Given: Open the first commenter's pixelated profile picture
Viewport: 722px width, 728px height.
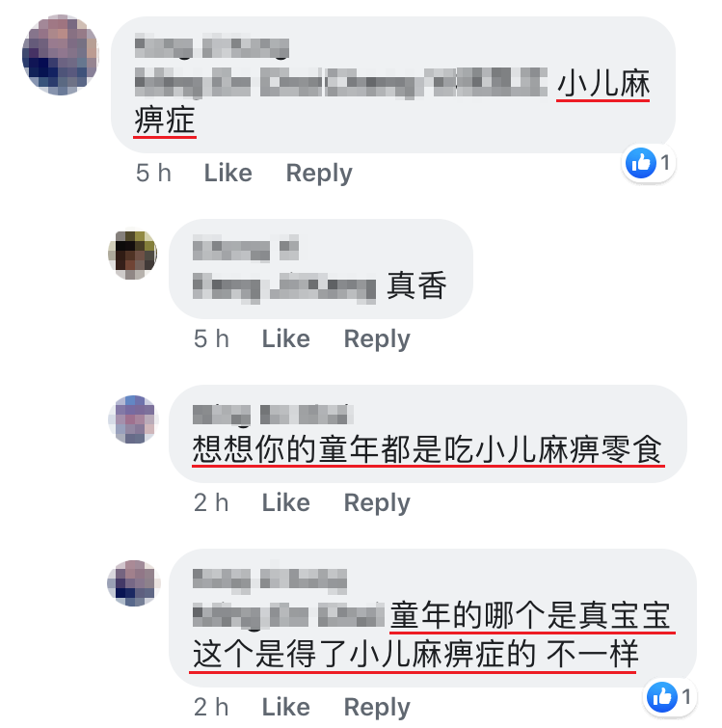Looking at the screenshot, I should (x=61, y=55).
